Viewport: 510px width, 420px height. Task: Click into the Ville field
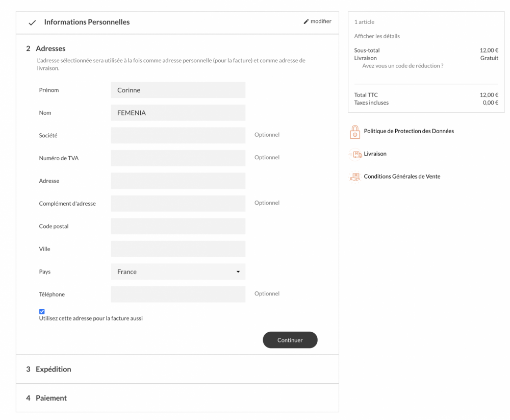point(178,249)
